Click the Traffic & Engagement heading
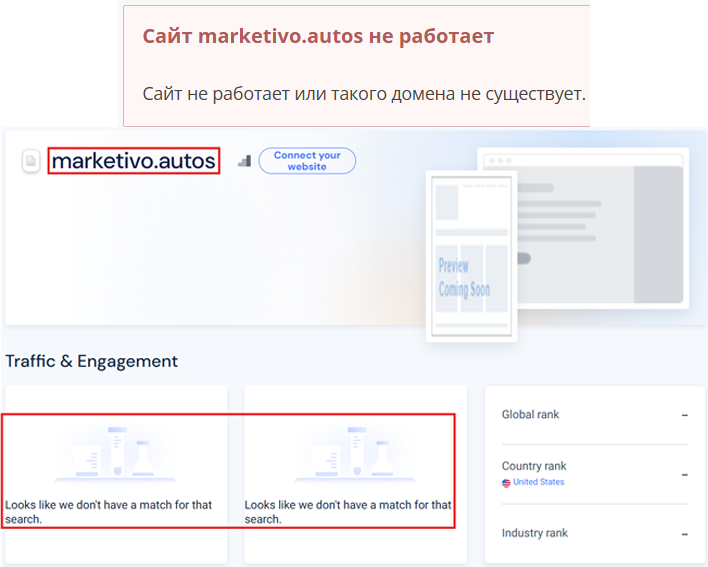 coord(92,361)
